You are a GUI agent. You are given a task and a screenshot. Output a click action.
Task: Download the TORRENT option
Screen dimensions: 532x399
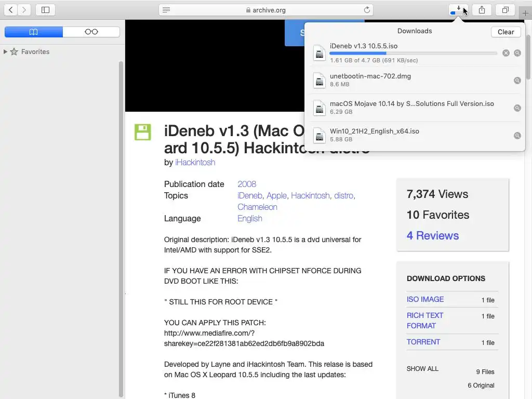pos(423,342)
